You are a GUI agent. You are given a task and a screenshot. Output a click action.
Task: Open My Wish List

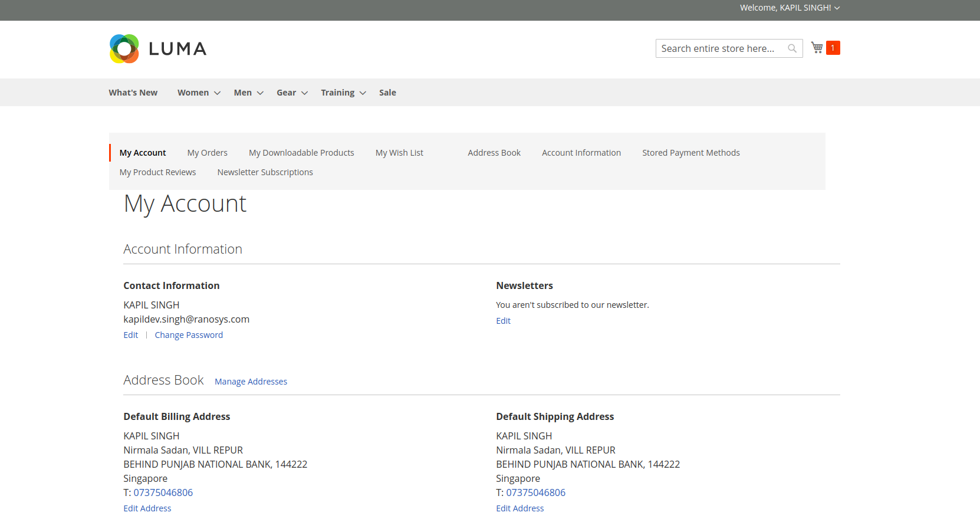click(399, 152)
